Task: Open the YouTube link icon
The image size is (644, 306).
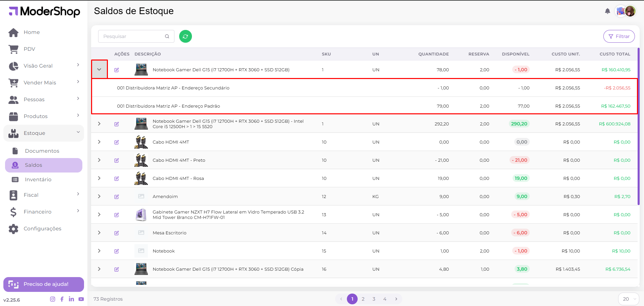Action: point(81,299)
